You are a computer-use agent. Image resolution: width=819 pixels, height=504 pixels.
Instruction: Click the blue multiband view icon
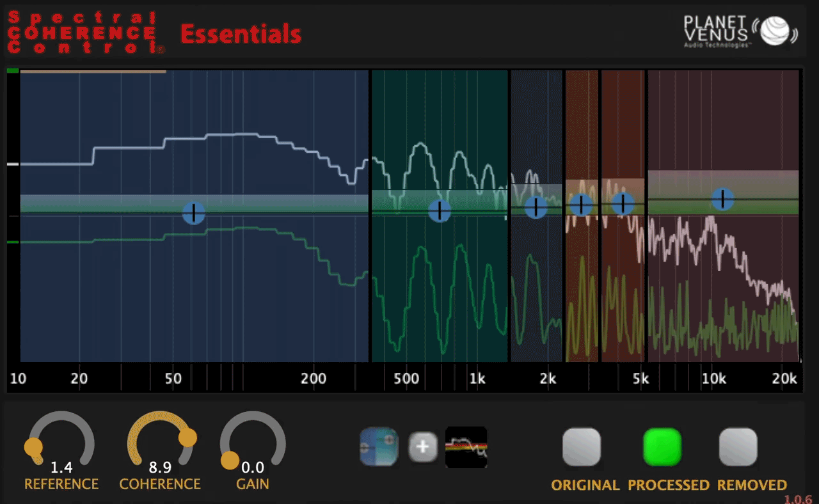point(379,446)
